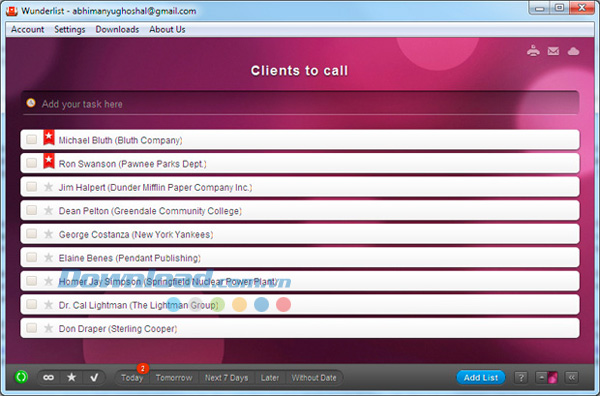The width and height of the screenshot is (600, 396).
Task: Open the About Us menu
Action: point(167,29)
